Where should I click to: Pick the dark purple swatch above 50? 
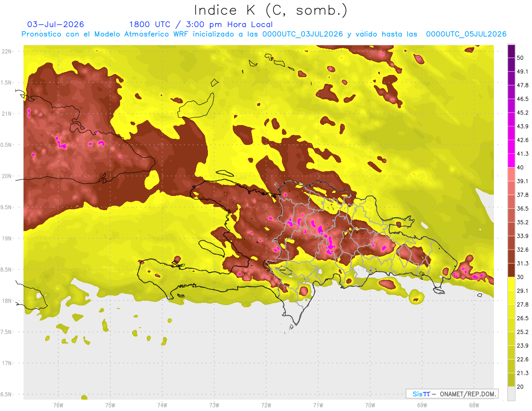511,51
